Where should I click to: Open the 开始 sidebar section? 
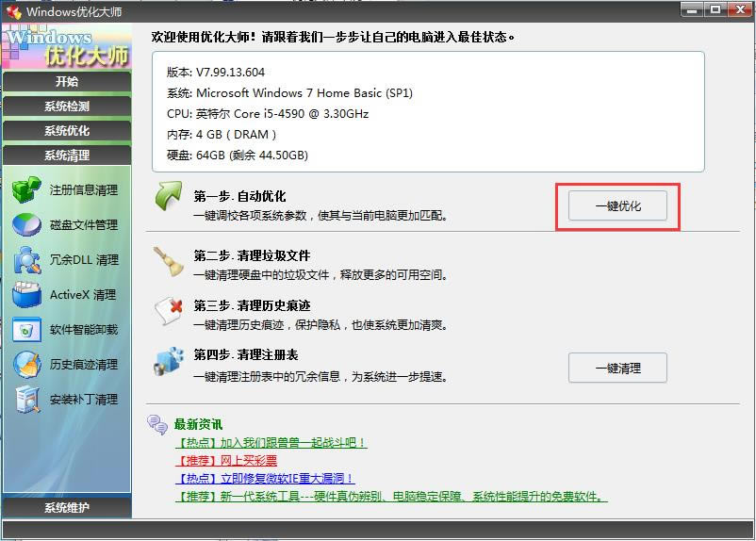67,81
